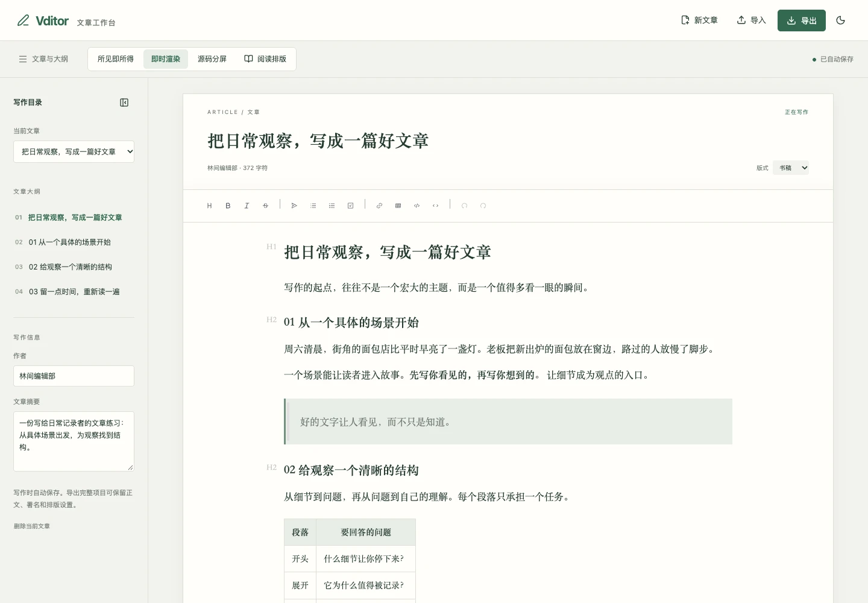Toggle bold formatting in editor toolbar
The height and width of the screenshot is (603, 868).
(x=228, y=206)
